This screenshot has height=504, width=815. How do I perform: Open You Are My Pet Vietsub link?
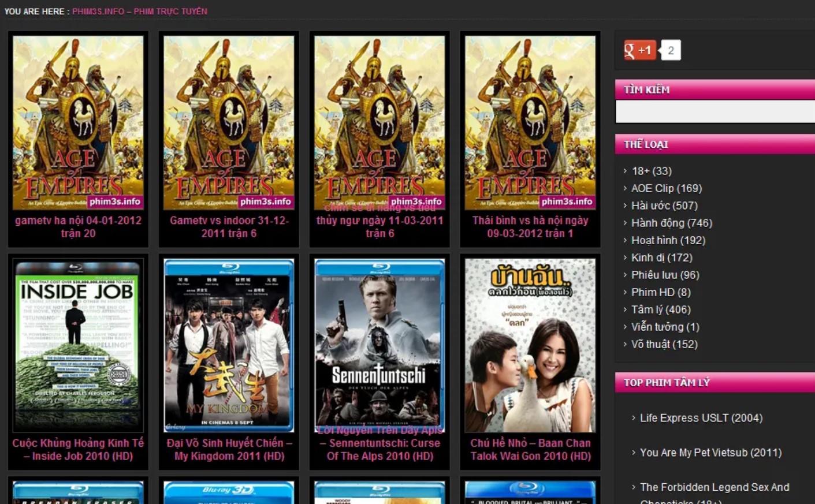tap(710, 453)
